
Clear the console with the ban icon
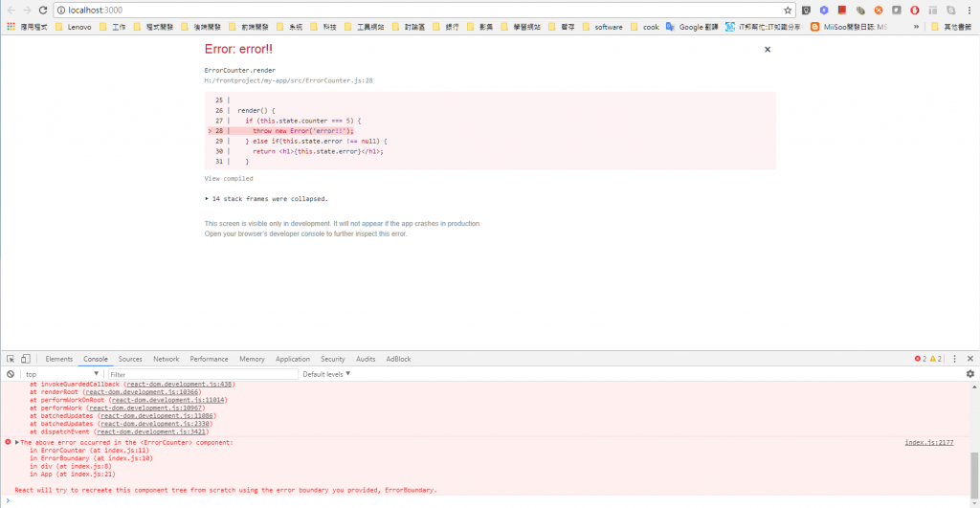click(11, 374)
